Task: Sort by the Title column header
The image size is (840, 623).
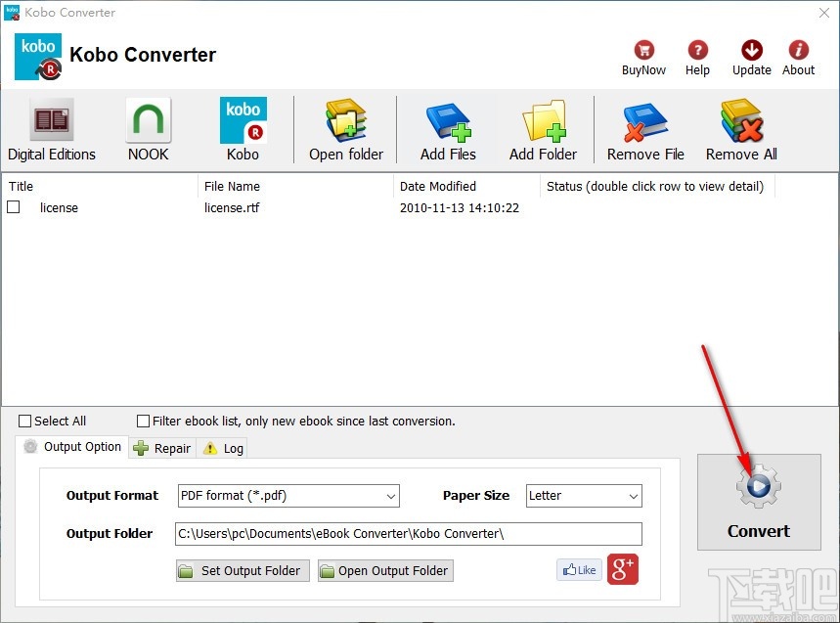Action: click(100, 186)
